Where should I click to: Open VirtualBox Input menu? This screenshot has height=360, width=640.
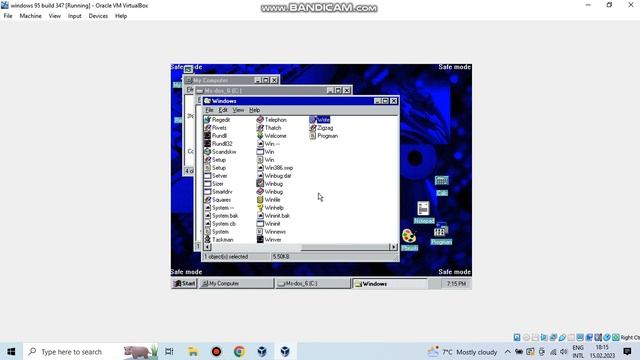click(x=75, y=16)
